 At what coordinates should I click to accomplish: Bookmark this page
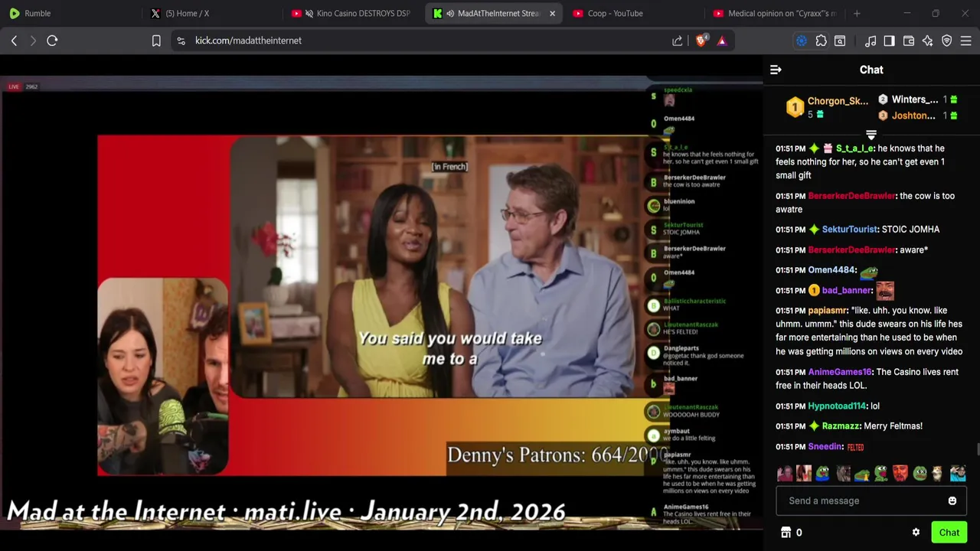156,41
